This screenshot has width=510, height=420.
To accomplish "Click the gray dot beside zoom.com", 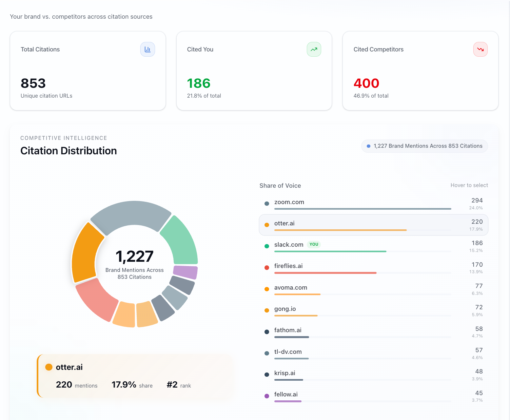I will (267, 203).
